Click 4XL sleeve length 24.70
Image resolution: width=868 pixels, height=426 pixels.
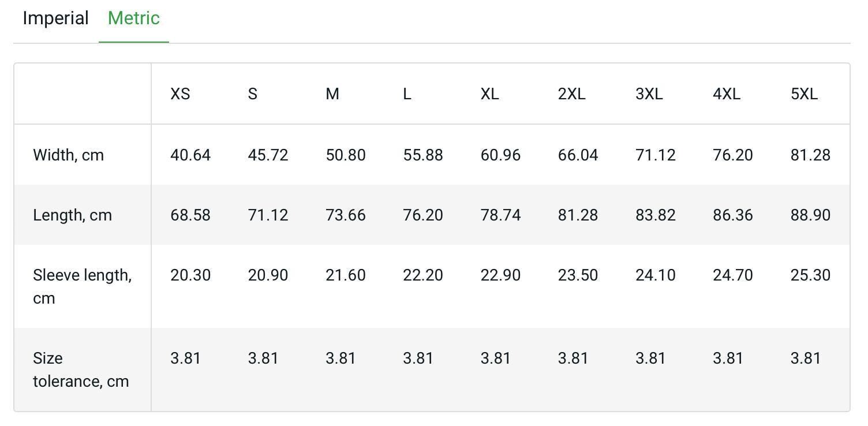pos(733,275)
